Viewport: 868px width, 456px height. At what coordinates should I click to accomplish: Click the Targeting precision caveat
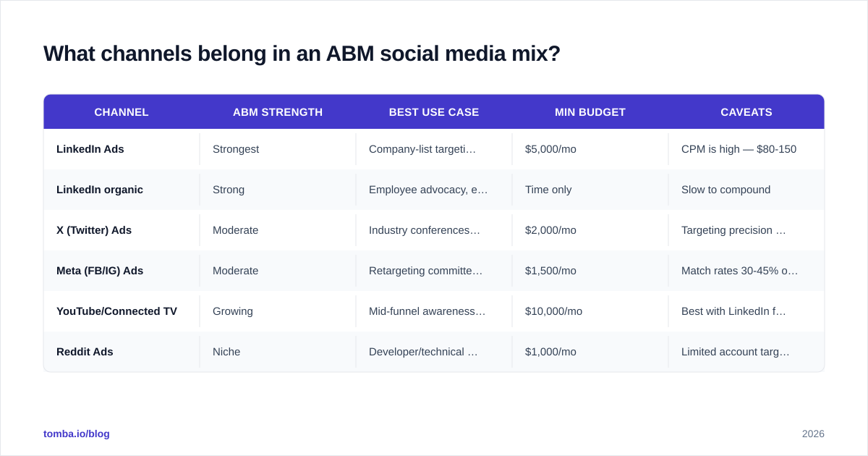tap(733, 230)
